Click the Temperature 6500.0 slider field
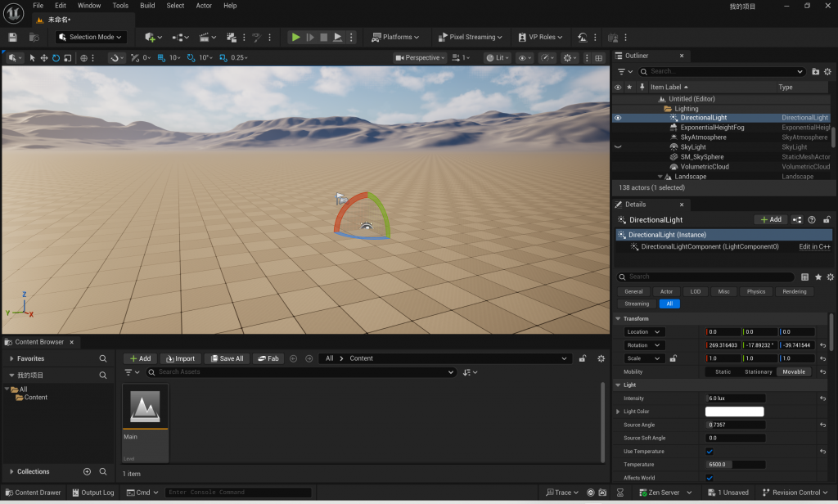 (736, 465)
